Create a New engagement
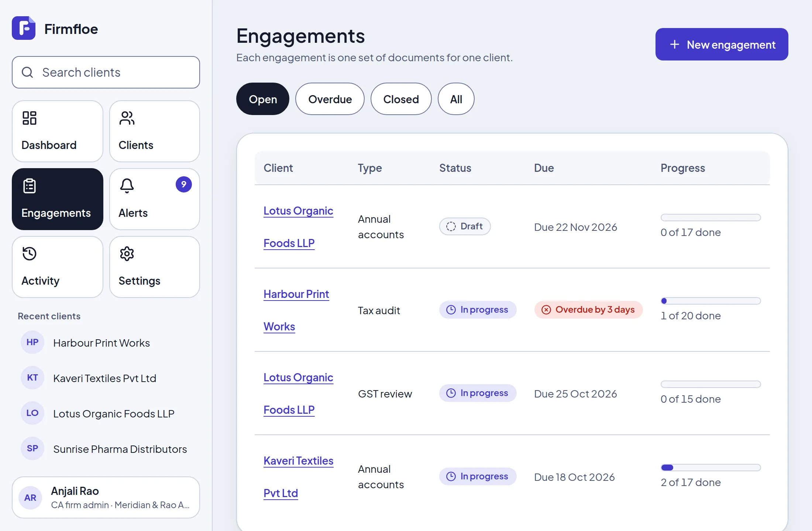 point(722,44)
